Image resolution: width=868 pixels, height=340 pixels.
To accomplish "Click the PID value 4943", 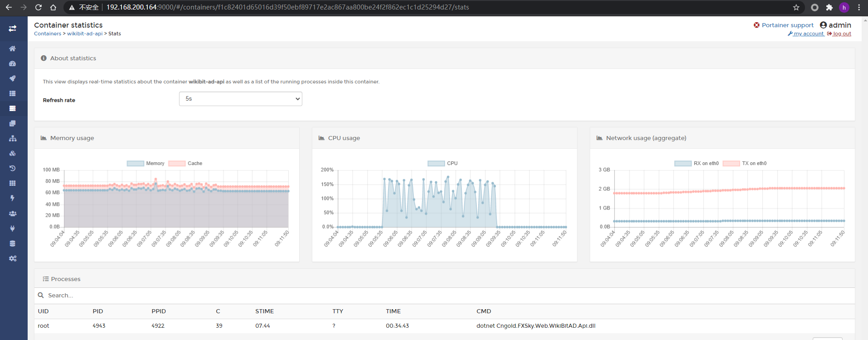I will pyautogui.click(x=99, y=326).
